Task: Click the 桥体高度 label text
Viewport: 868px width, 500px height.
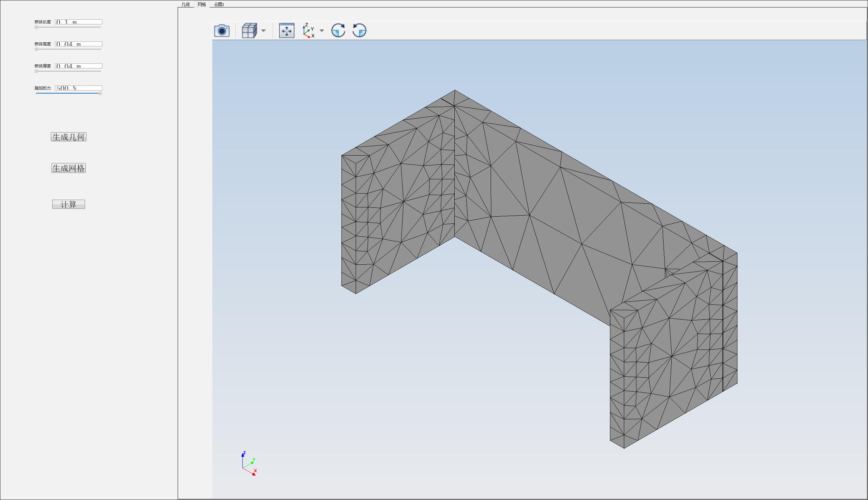Action: click(43, 44)
